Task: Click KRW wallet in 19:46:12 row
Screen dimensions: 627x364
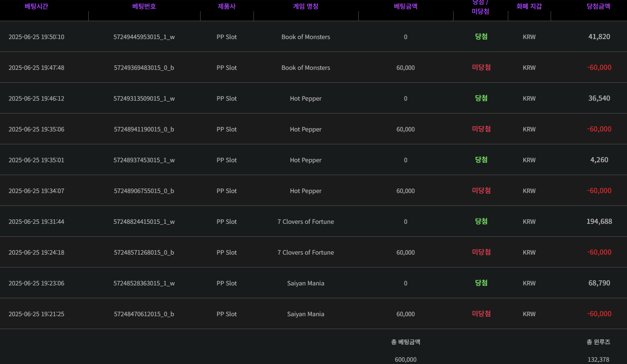Action: pyautogui.click(x=529, y=98)
